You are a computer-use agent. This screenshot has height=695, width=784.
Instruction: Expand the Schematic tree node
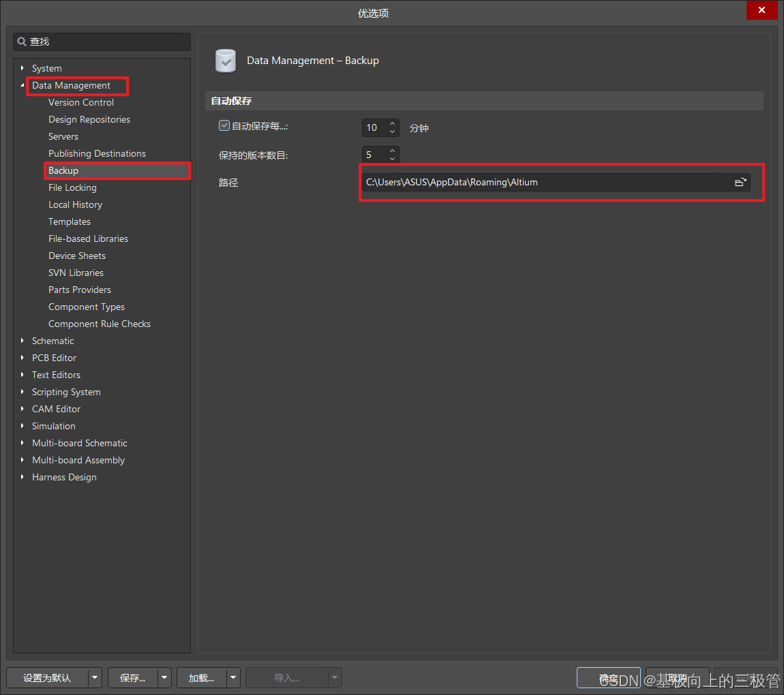[22, 341]
